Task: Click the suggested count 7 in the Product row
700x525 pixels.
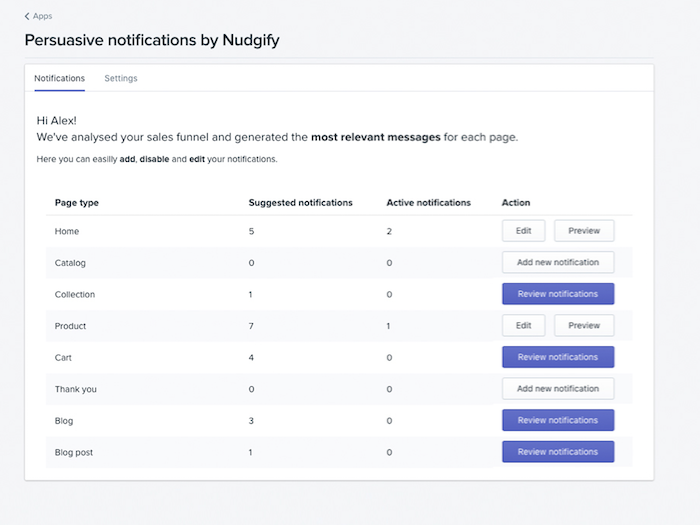Action: pyautogui.click(x=251, y=326)
